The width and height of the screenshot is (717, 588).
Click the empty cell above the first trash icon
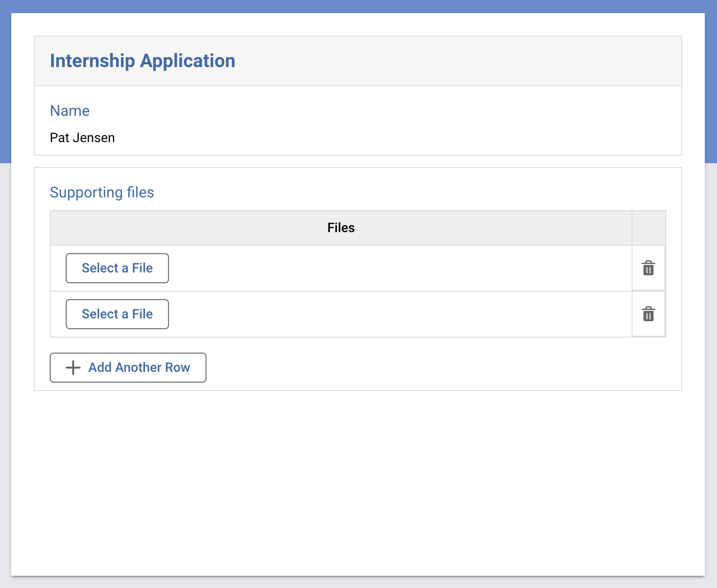tap(648, 227)
